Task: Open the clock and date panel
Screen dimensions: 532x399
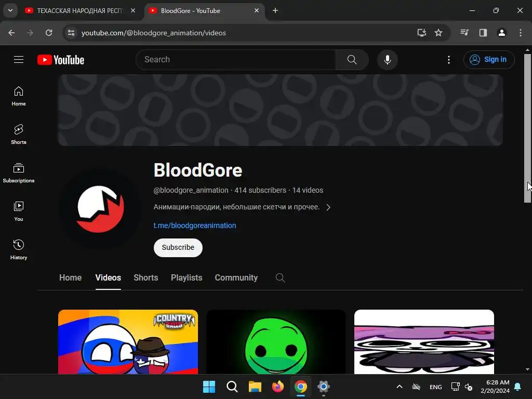Action: 495,387
